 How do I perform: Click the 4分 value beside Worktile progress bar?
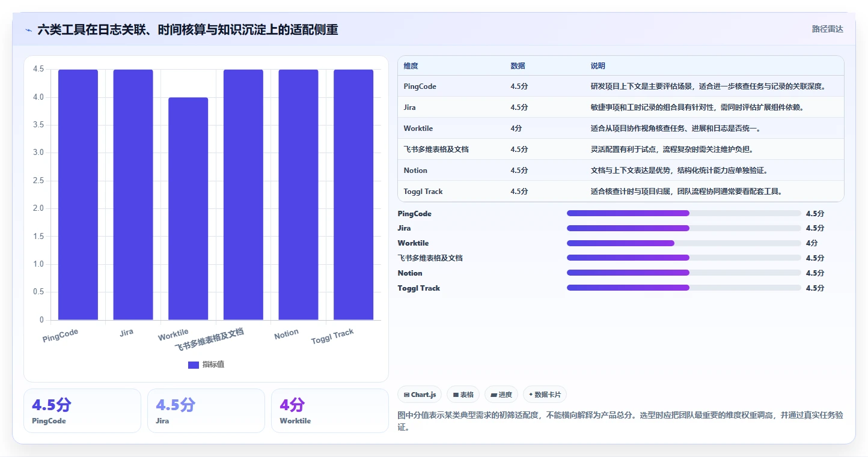811,243
